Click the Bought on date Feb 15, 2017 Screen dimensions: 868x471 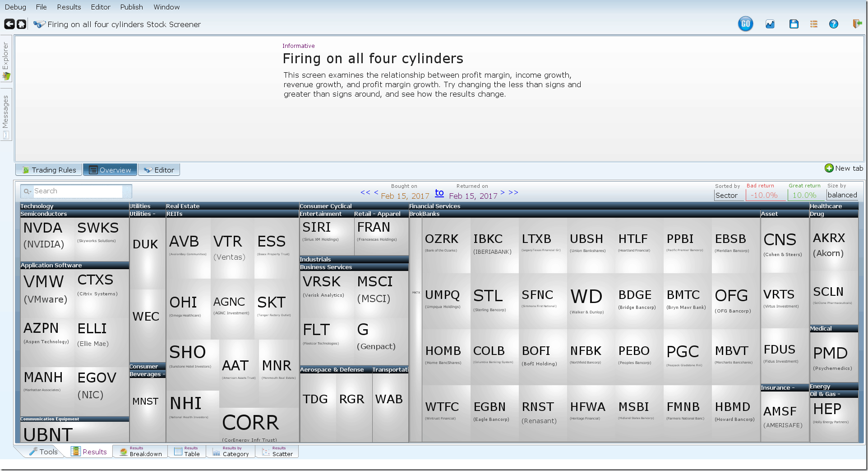(405, 196)
